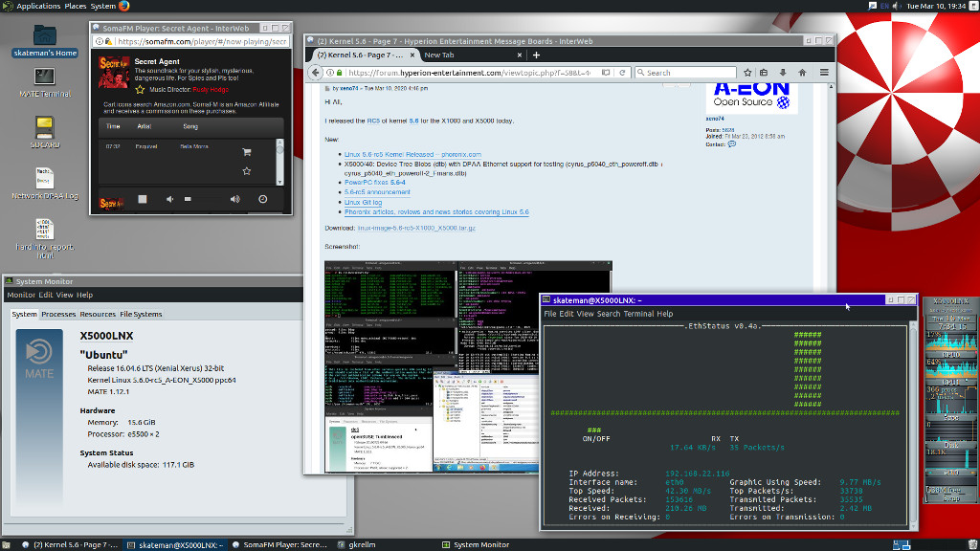
Task: Open System Monitor's Monitor menu
Action: click(x=21, y=295)
